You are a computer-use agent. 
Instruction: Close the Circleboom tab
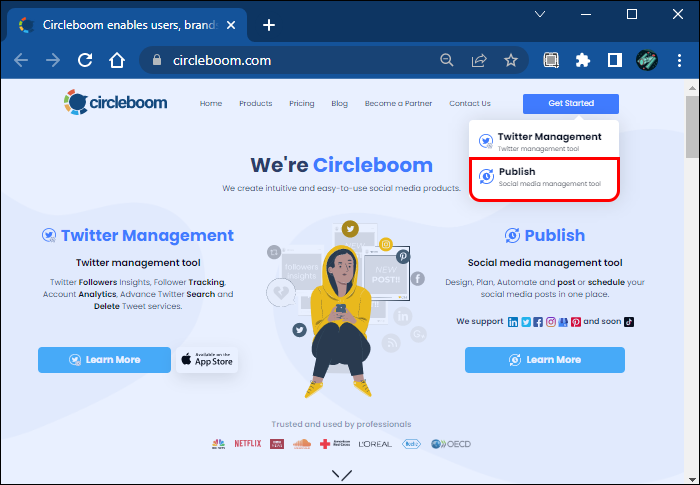tap(231, 25)
